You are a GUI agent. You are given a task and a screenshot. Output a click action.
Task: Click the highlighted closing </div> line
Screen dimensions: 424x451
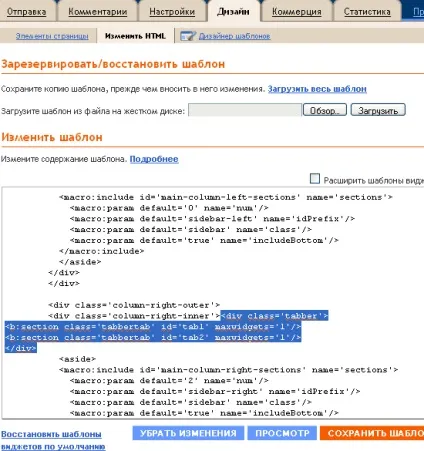point(21,348)
